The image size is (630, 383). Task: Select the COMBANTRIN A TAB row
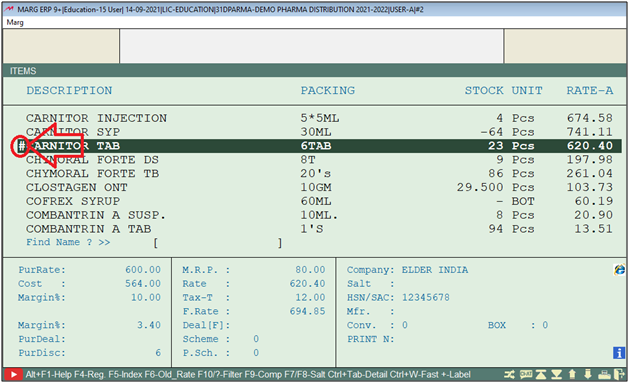point(319,229)
